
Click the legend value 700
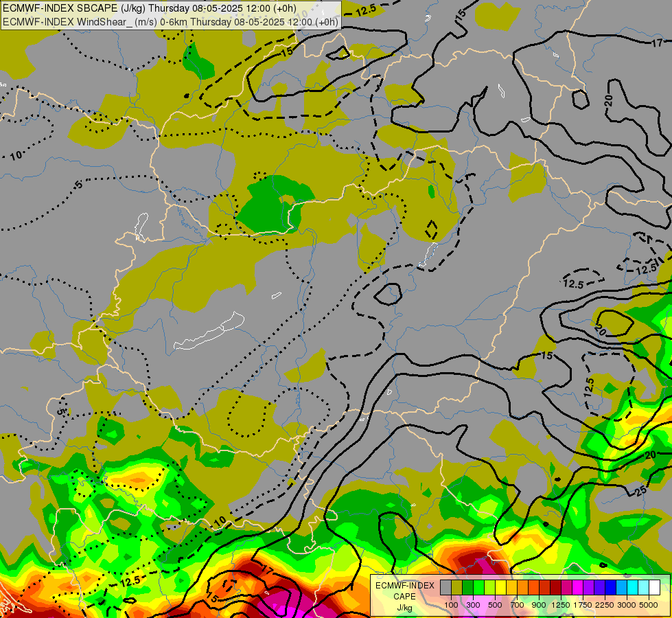(518, 605)
